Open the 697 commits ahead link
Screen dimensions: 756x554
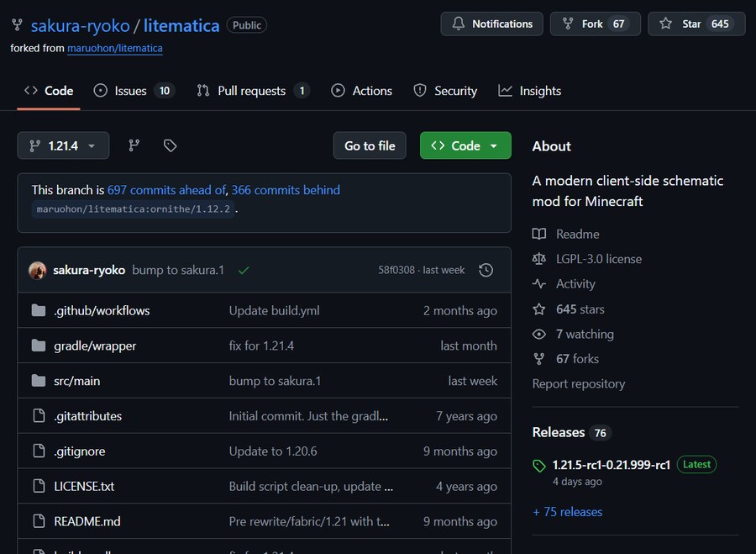[166, 190]
